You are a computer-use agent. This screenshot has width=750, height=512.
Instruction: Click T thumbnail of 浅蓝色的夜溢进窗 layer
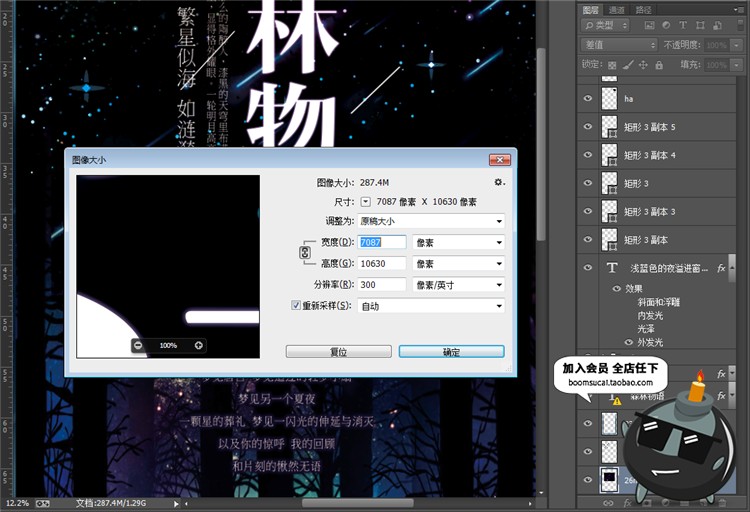tap(612, 267)
